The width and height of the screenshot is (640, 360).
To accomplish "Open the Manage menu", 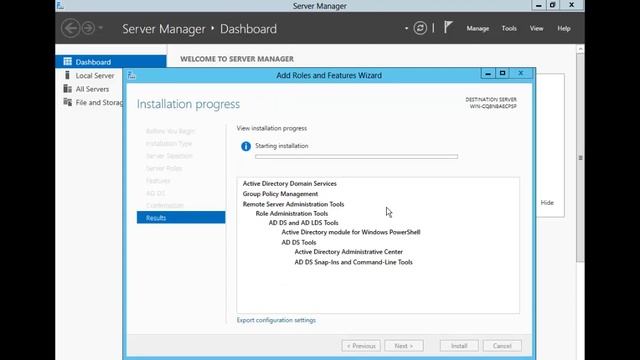I will point(478,29).
